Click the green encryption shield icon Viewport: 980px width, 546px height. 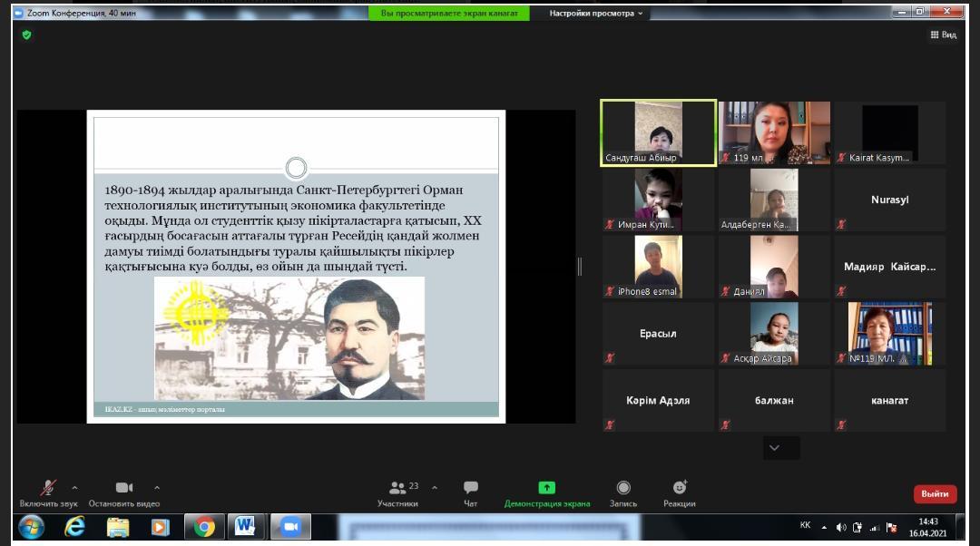[x=26, y=34]
